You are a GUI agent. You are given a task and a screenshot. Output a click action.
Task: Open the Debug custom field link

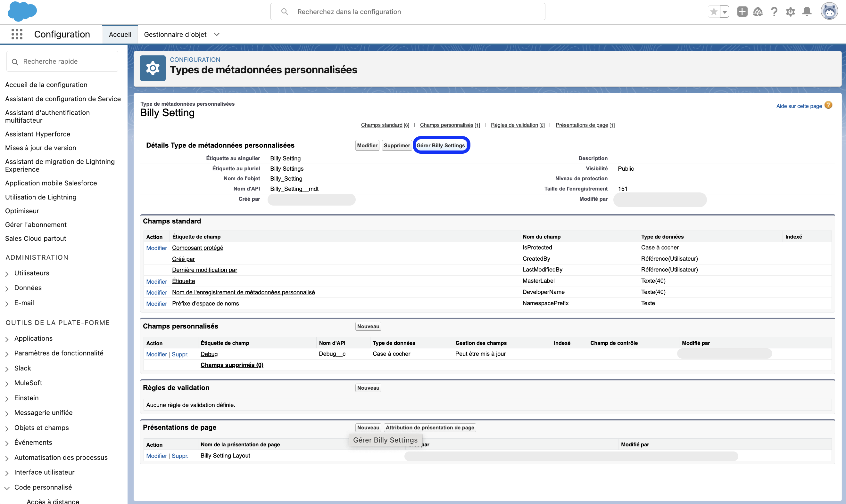click(x=209, y=354)
